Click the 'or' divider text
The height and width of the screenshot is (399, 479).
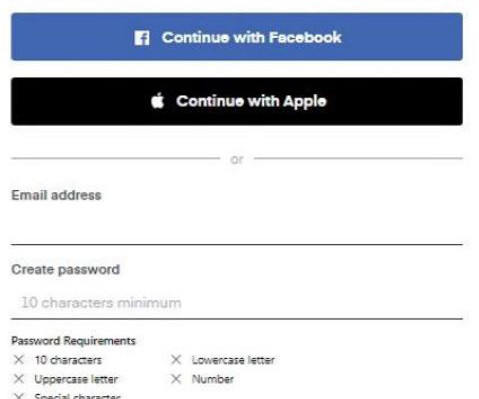click(237, 160)
